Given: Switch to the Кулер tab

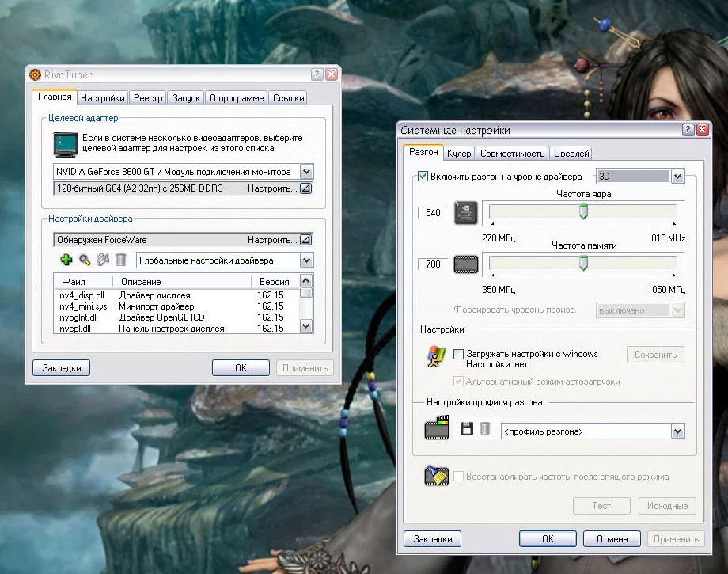Looking at the screenshot, I should point(458,154).
